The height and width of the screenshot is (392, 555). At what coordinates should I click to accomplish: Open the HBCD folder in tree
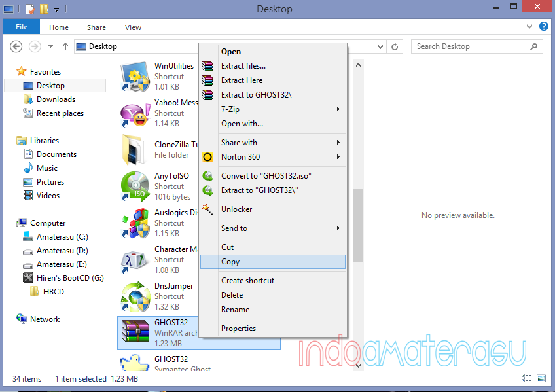53,292
